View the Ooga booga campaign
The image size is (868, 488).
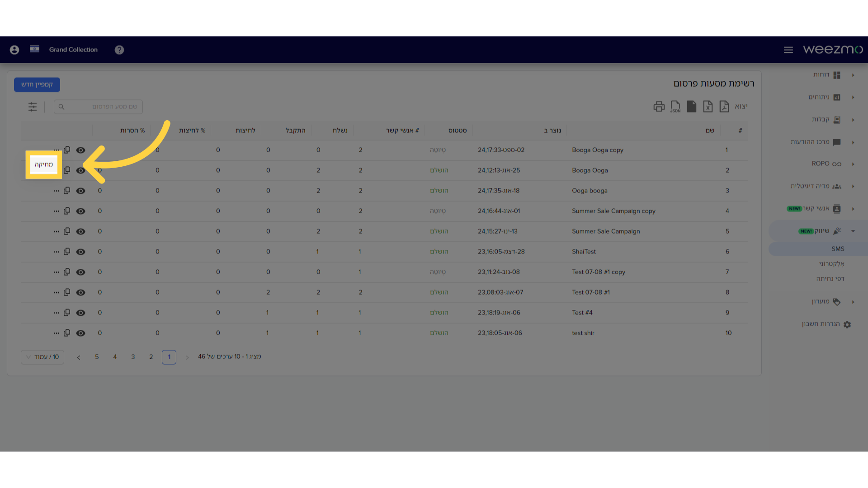(x=80, y=191)
